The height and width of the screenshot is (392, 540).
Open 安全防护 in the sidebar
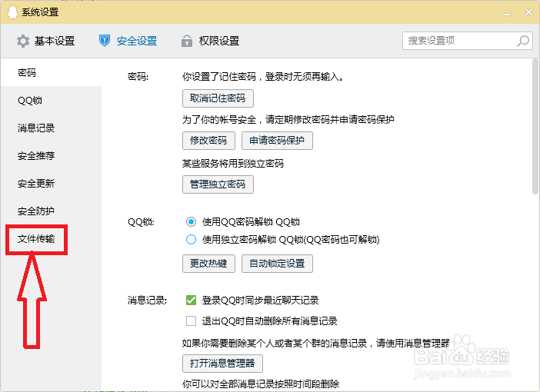click(x=51, y=211)
